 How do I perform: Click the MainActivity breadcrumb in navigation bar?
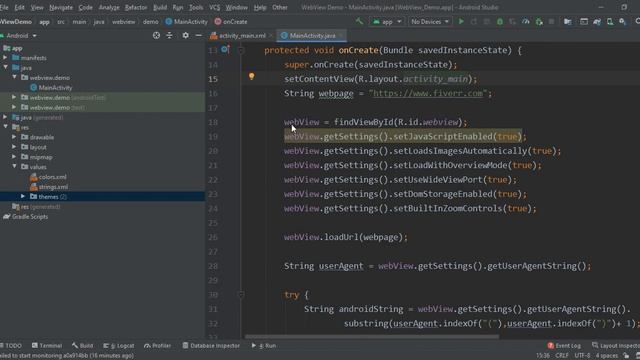(x=187, y=22)
